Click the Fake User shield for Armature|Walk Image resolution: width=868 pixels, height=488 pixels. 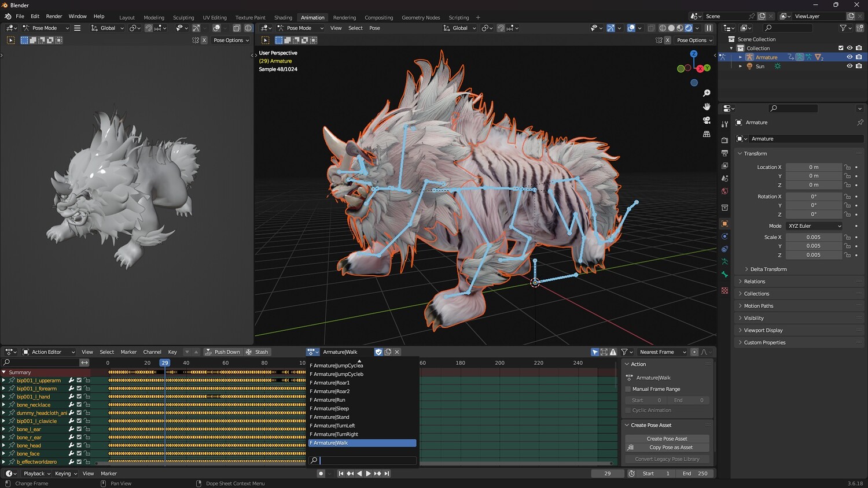[x=378, y=352]
